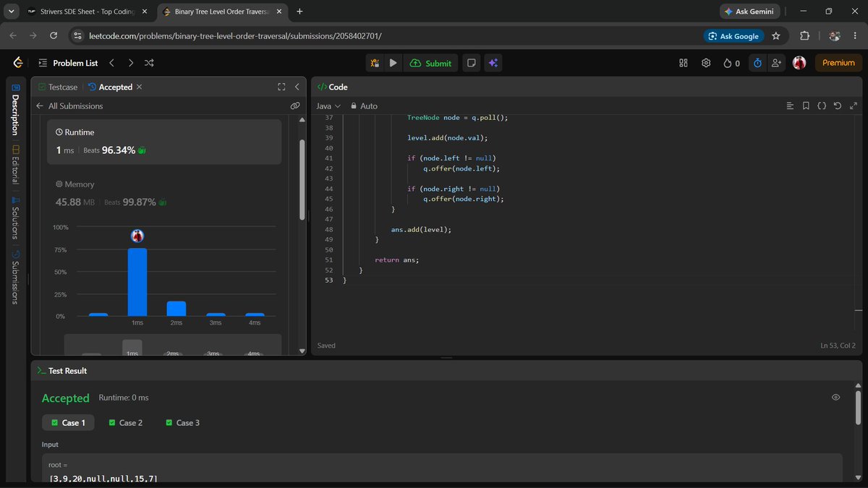Open the AI sparkle icon in toolbar
The height and width of the screenshot is (488, 868).
tap(493, 63)
